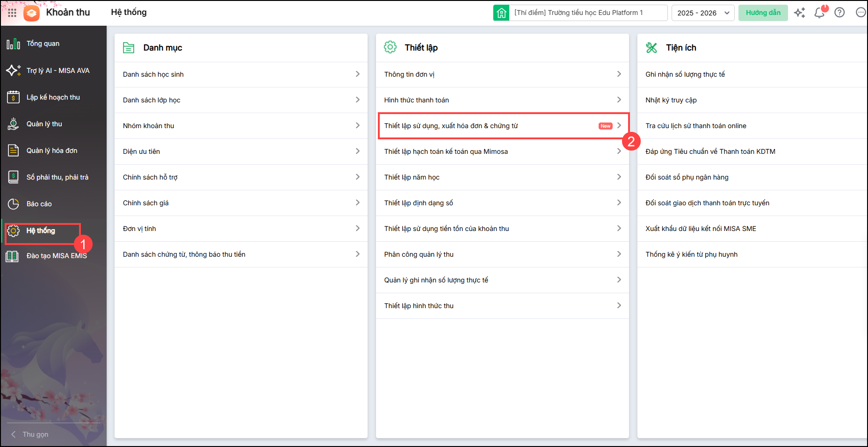This screenshot has width=868, height=447.
Task: Open the 2025 - 2026 school year dropdown
Action: [x=702, y=13]
